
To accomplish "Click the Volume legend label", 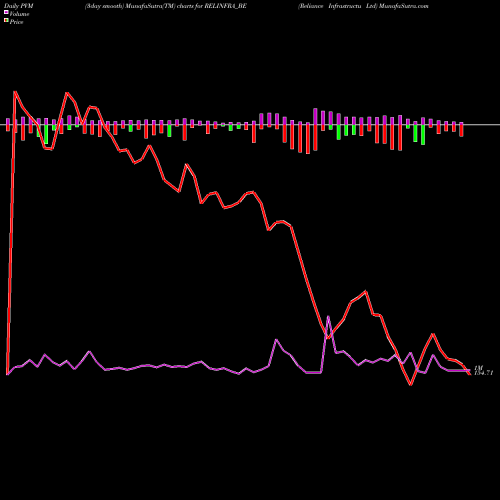I will click(19, 14).
